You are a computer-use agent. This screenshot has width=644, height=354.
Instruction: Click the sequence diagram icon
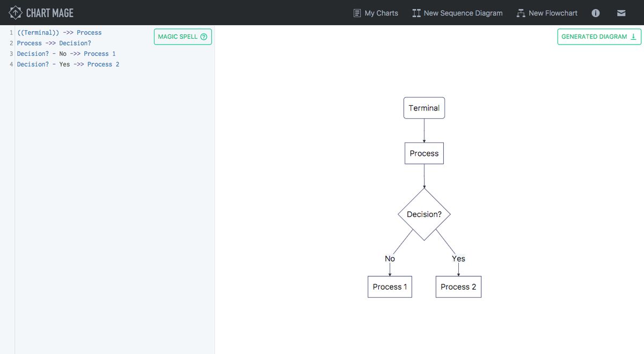(416, 13)
